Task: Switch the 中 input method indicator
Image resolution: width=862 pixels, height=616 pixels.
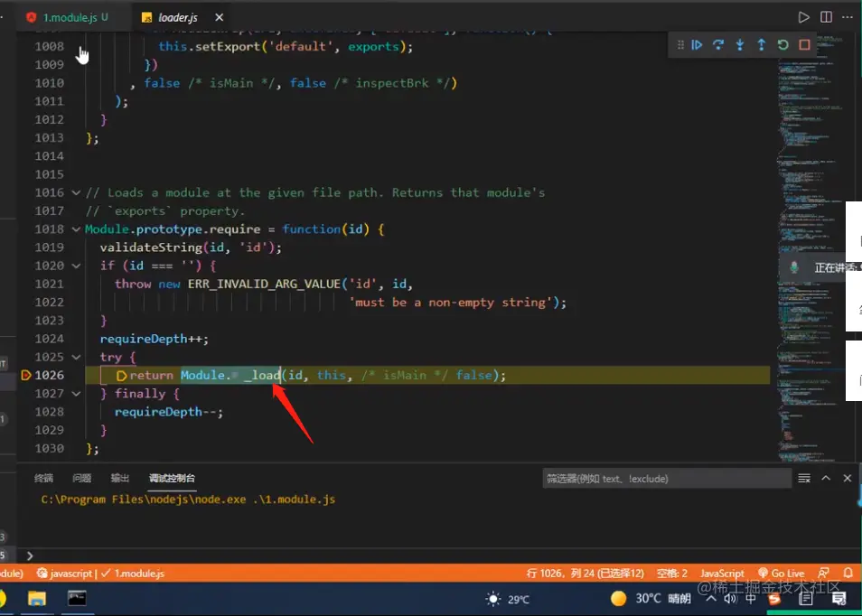Action: click(750, 599)
